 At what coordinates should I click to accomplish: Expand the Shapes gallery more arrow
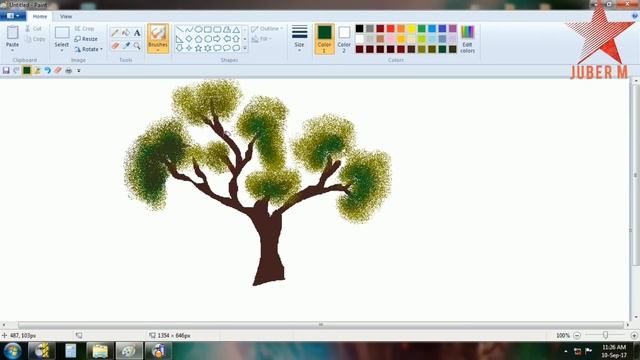(245, 48)
